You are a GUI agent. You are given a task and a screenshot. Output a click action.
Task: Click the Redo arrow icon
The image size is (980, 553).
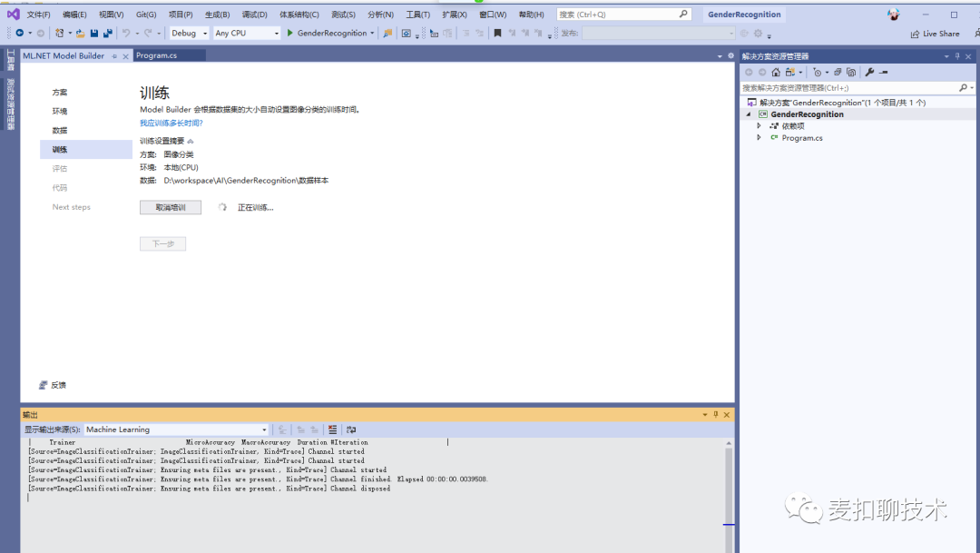click(x=148, y=34)
